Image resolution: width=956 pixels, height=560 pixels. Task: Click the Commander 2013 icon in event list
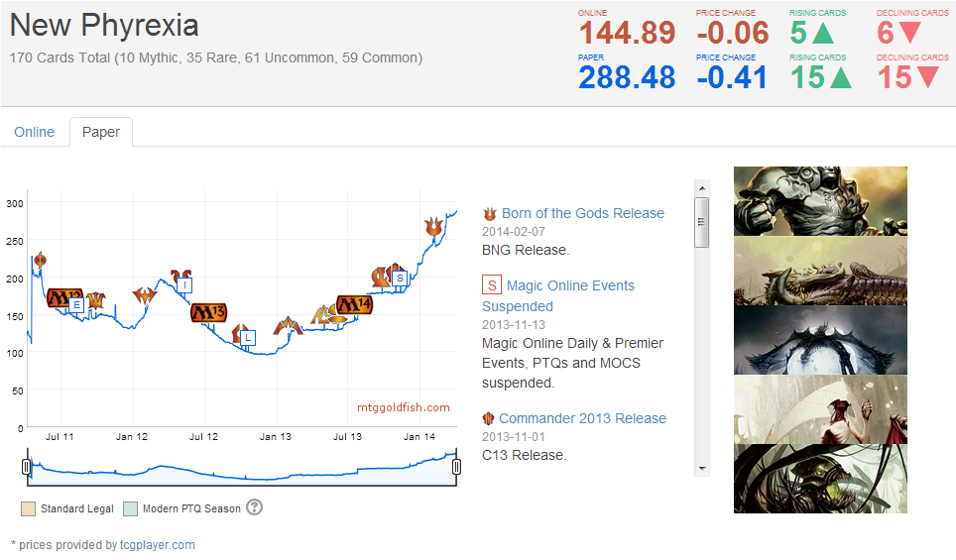[x=489, y=419]
